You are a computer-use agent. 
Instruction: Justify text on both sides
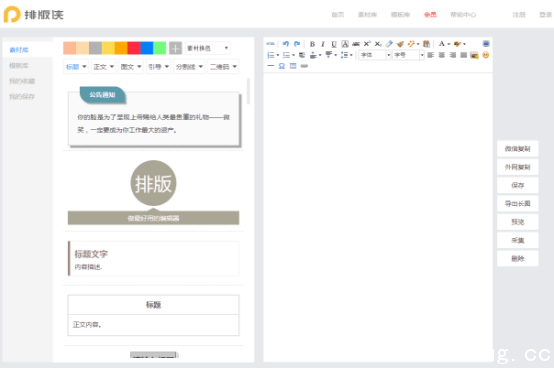[464, 55]
